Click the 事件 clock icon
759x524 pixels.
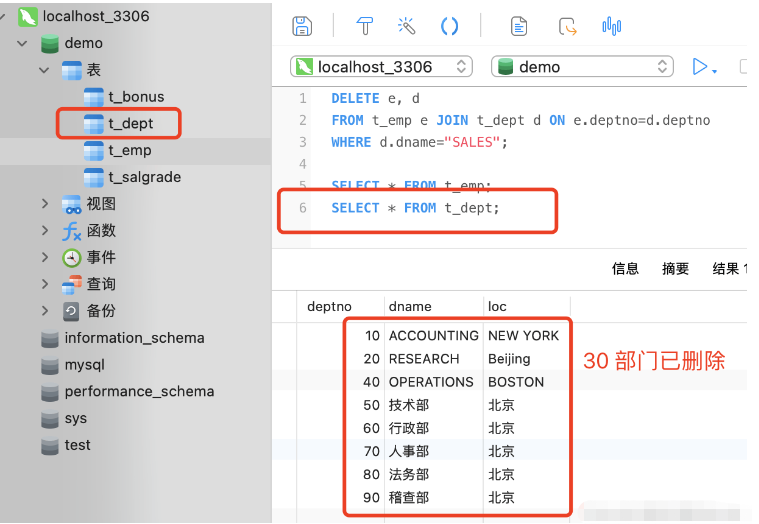click(x=72, y=257)
